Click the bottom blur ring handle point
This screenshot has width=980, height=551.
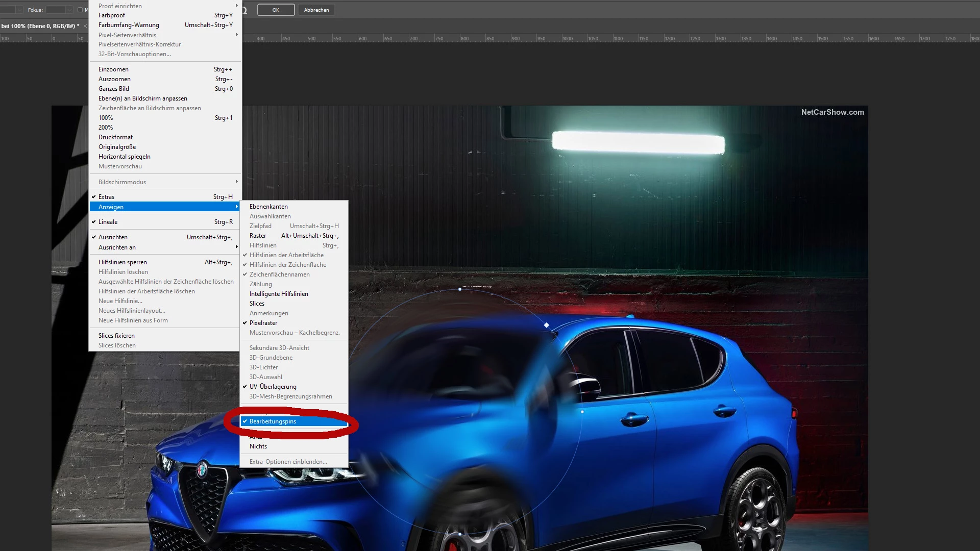(460, 534)
